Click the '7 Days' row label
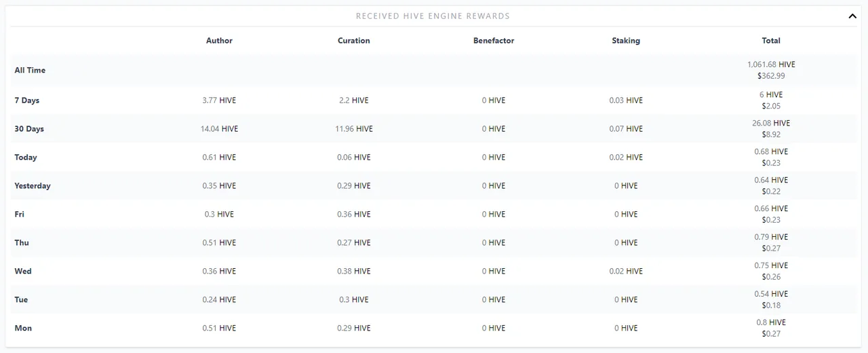 pyautogui.click(x=27, y=100)
